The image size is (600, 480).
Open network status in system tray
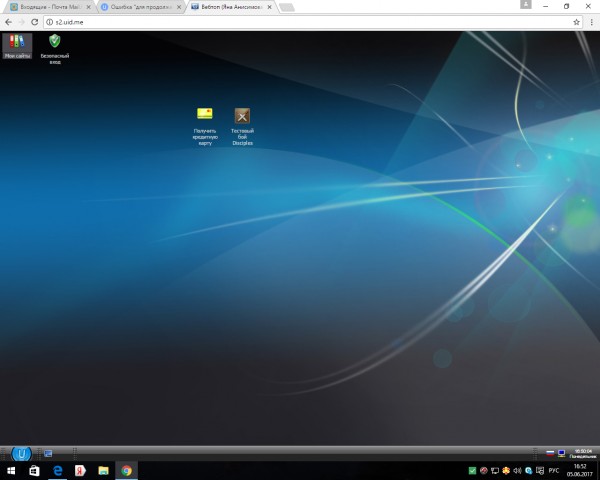click(x=495, y=470)
